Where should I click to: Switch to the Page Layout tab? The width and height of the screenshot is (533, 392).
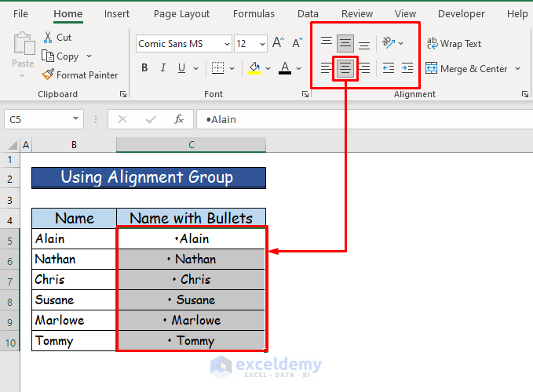(x=181, y=13)
